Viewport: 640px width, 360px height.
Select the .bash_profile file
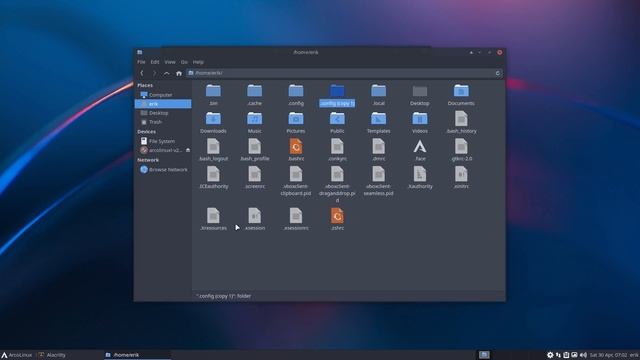pyautogui.click(x=255, y=150)
